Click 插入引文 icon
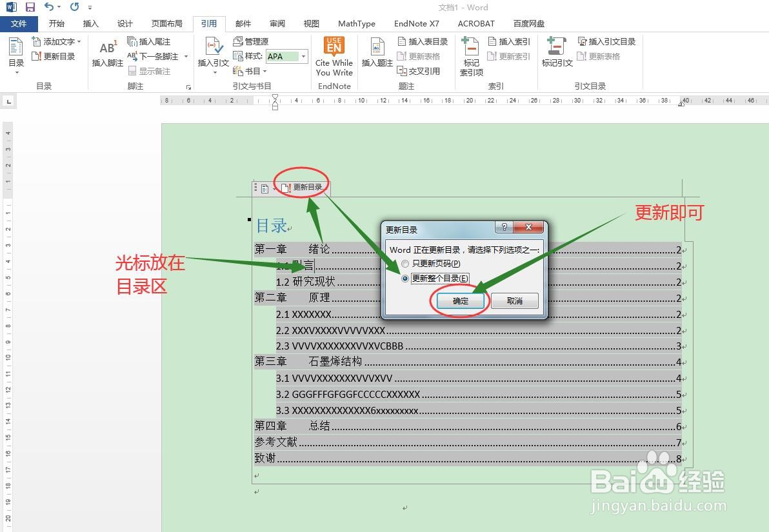Screen dimensions: 769x532 (214, 52)
